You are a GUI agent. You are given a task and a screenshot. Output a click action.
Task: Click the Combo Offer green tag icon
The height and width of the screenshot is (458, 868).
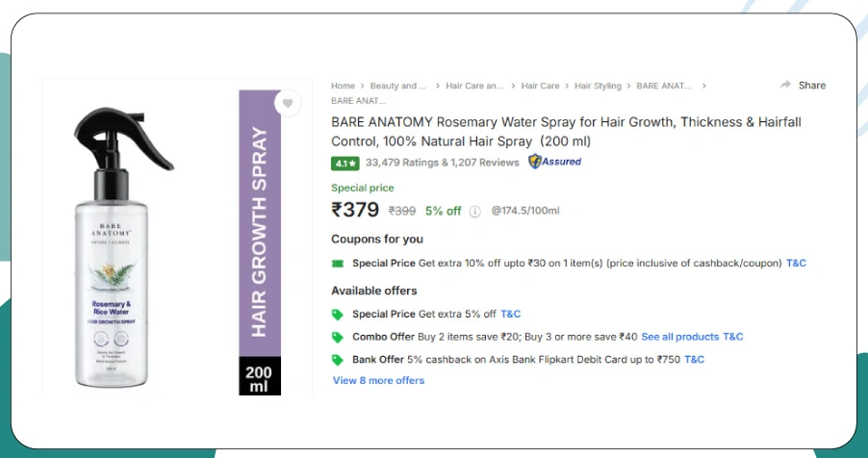tap(338, 337)
